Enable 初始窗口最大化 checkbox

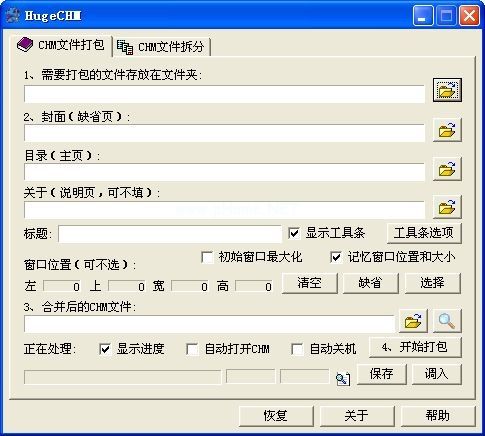pos(207,257)
